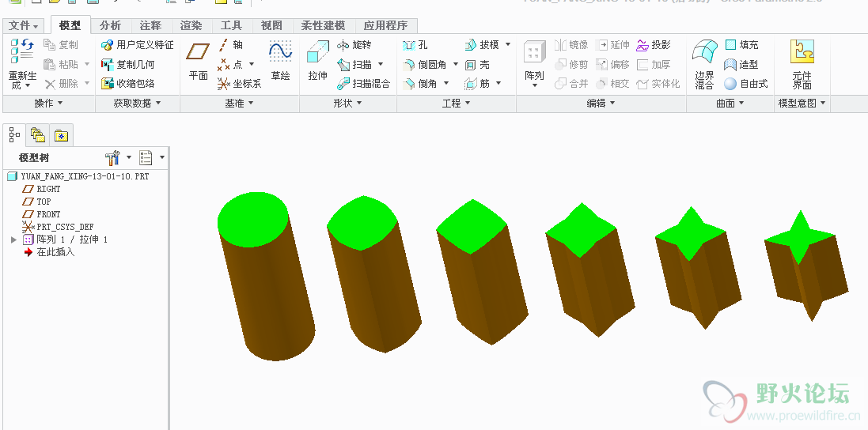Expand the 基准 (Datum) group dropdown
The width and height of the screenshot is (868, 430).
pos(240,104)
